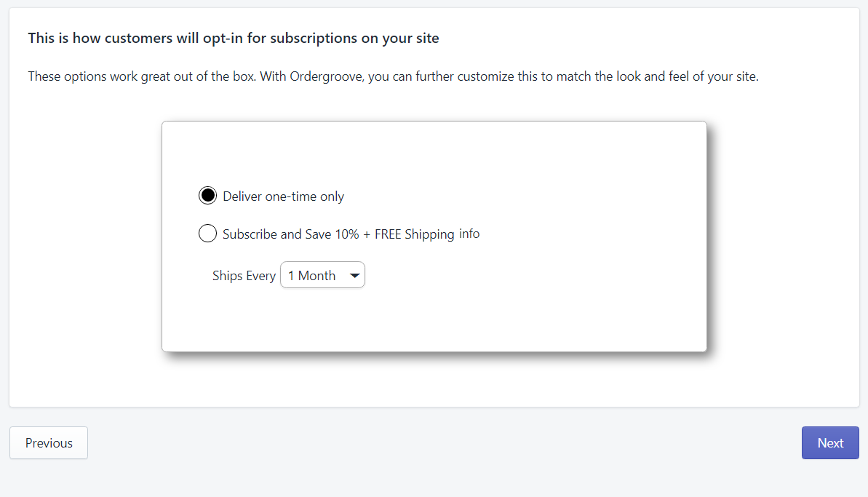Return to the prior step with Previous

(x=48, y=442)
